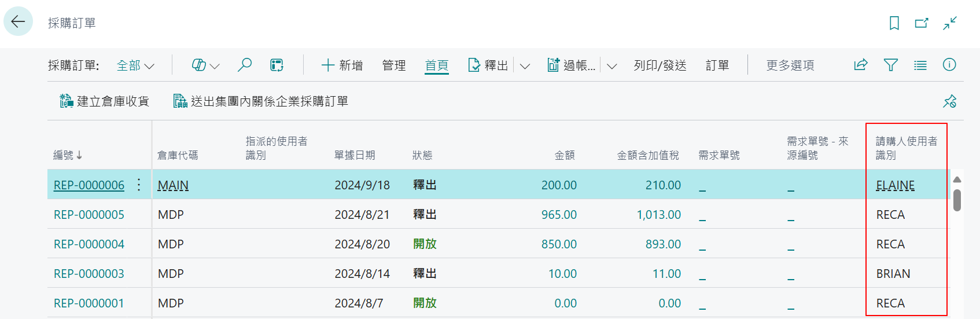Screen dimensions: 980x319
Task: Click the 單據日期 column header
Action: [x=355, y=155]
